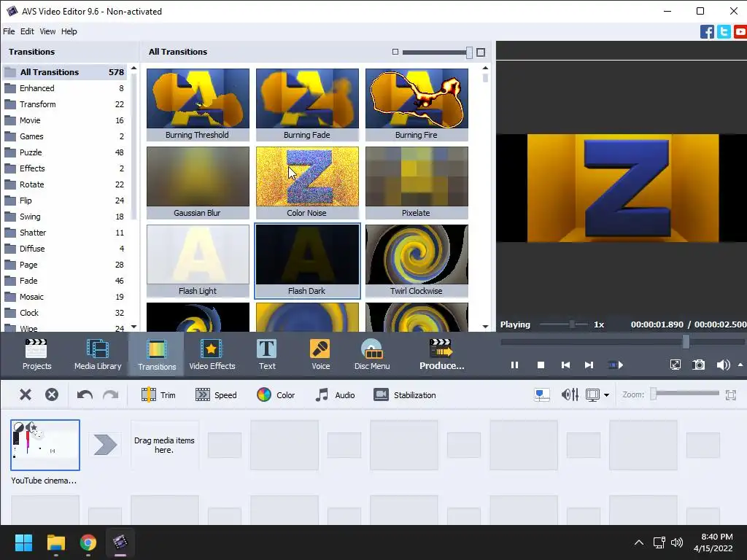
Task: Open the Twitter link icon
Action: [724, 32]
